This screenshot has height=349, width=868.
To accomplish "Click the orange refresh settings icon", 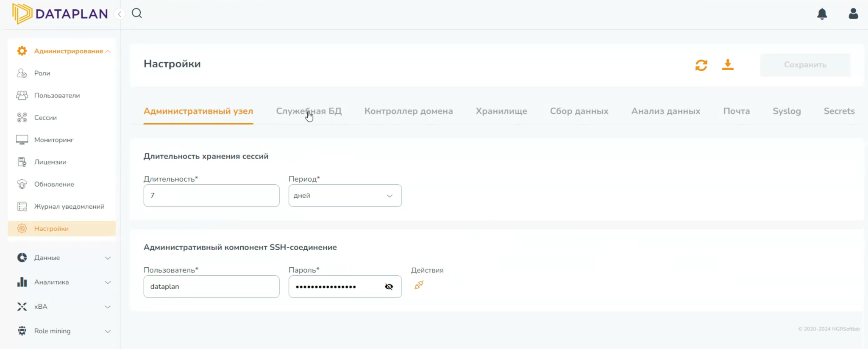I will click(701, 65).
